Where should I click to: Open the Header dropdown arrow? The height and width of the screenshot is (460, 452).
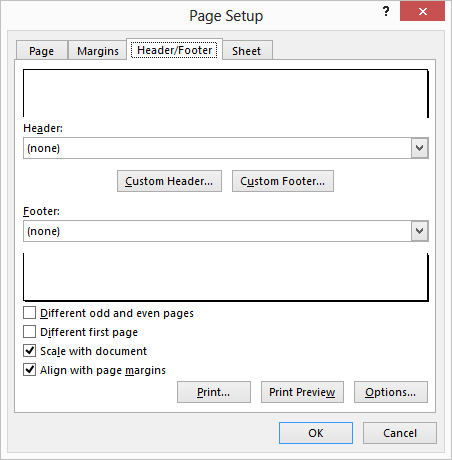[419, 148]
